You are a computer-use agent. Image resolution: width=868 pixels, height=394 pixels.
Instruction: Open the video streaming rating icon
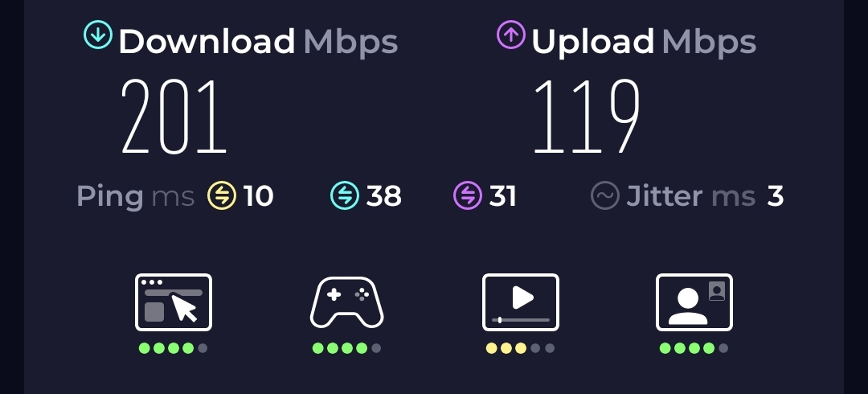[520, 302]
